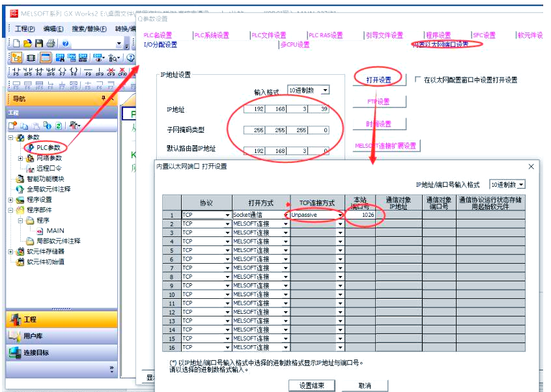Click the 时间设置 button
The height and width of the screenshot is (392, 551).
point(380,124)
